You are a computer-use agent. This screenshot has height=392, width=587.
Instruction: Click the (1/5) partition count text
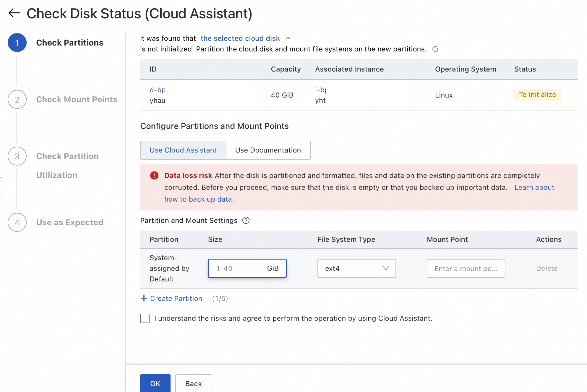pos(220,299)
